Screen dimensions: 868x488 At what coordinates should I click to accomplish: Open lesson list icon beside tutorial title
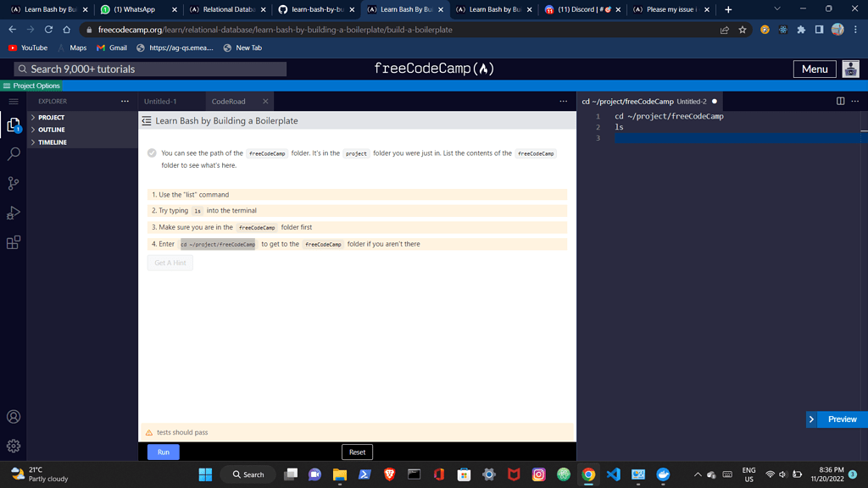click(x=146, y=120)
